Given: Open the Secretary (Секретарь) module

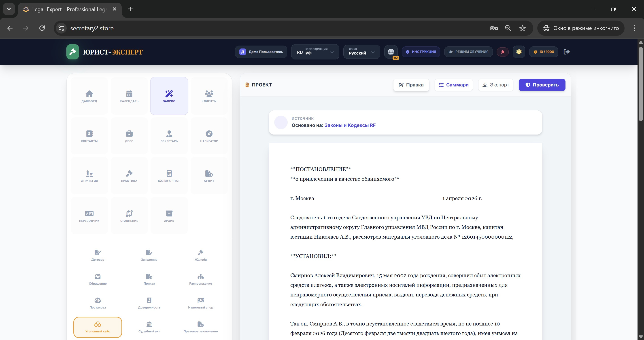Looking at the screenshot, I should pyautogui.click(x=169, y=136).
